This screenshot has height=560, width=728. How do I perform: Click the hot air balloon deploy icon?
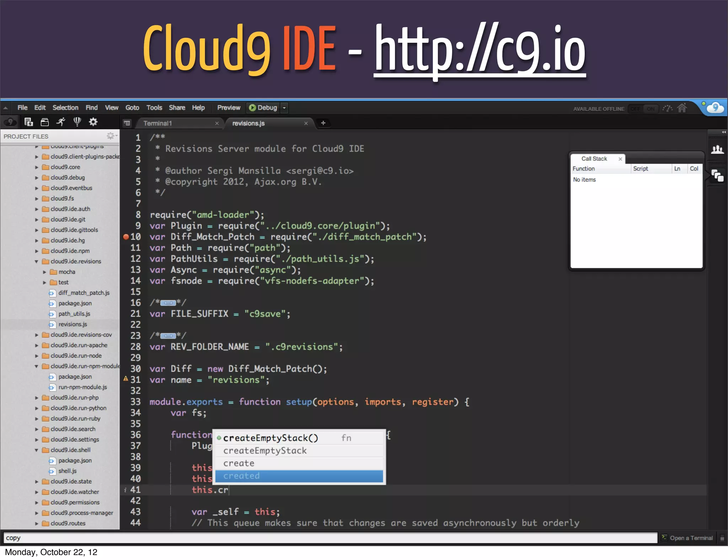pyautogui.click(x=77, y=122)
